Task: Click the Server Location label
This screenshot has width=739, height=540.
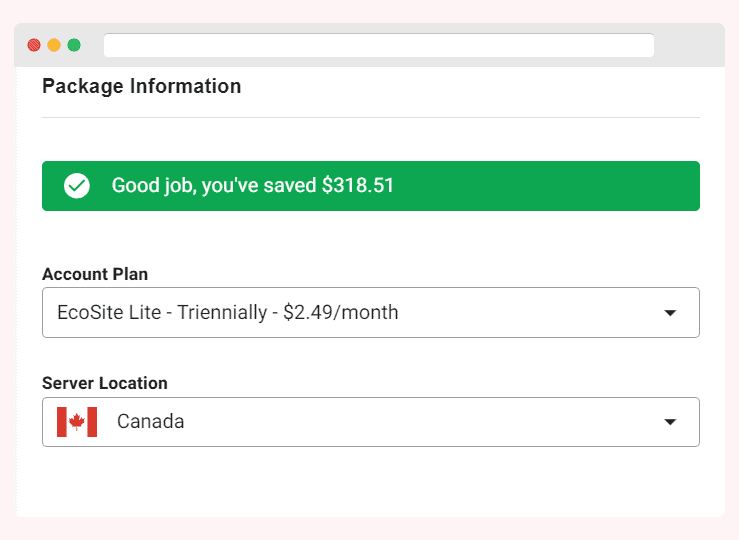Action: 105,383
